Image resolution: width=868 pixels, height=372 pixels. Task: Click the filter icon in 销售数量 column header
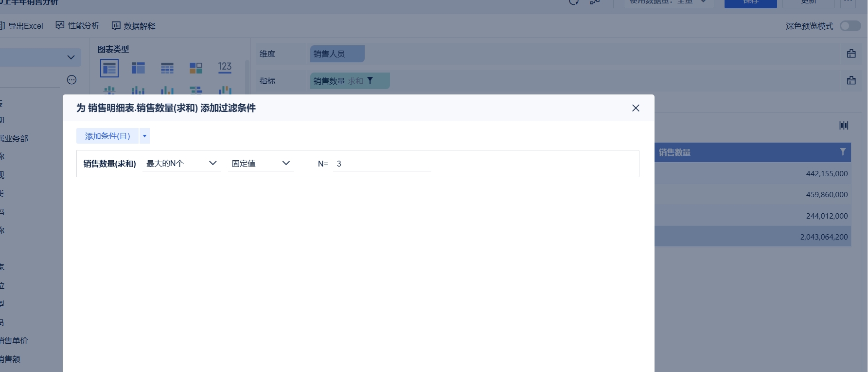click(843, 152)
